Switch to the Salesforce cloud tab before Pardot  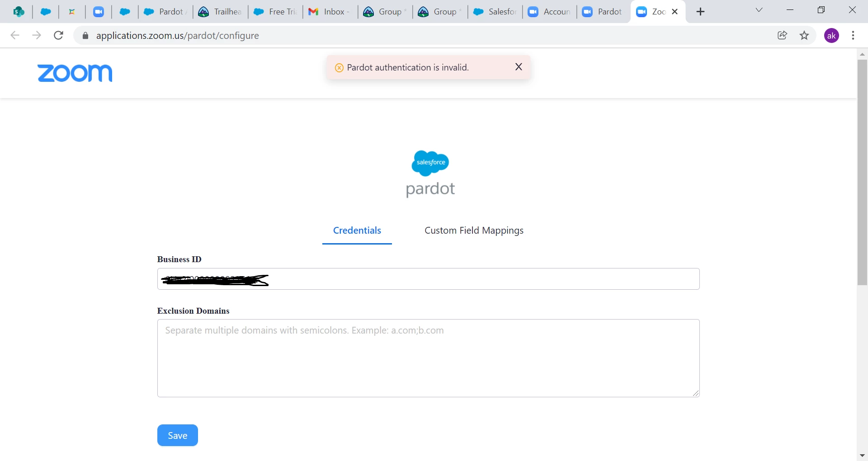125,12
